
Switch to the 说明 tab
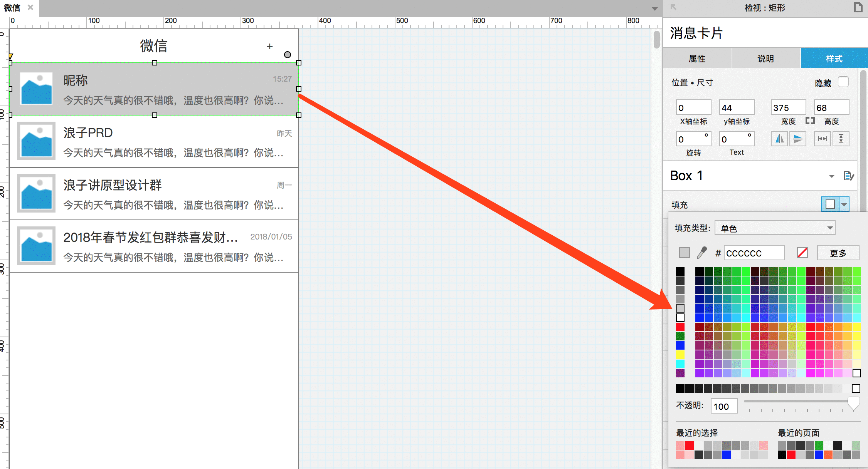click(x=766, y=59)
